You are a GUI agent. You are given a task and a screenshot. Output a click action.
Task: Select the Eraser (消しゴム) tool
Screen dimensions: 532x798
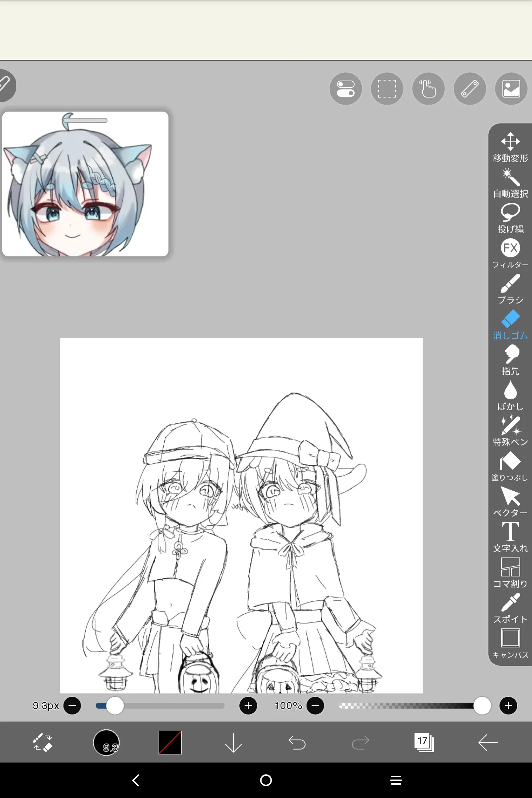(x=510, y=324)
